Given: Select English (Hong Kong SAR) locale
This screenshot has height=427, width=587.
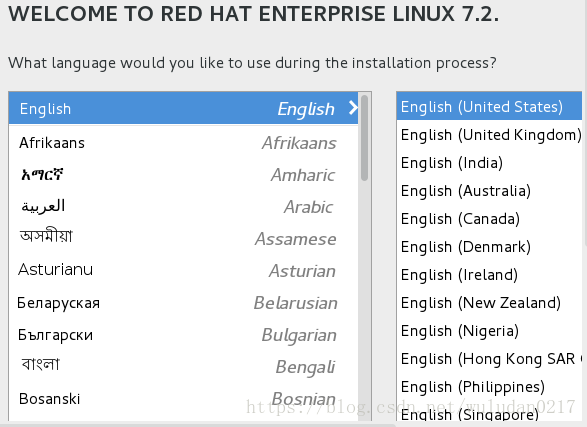Looking at the screenshot, I should point(489,359).
